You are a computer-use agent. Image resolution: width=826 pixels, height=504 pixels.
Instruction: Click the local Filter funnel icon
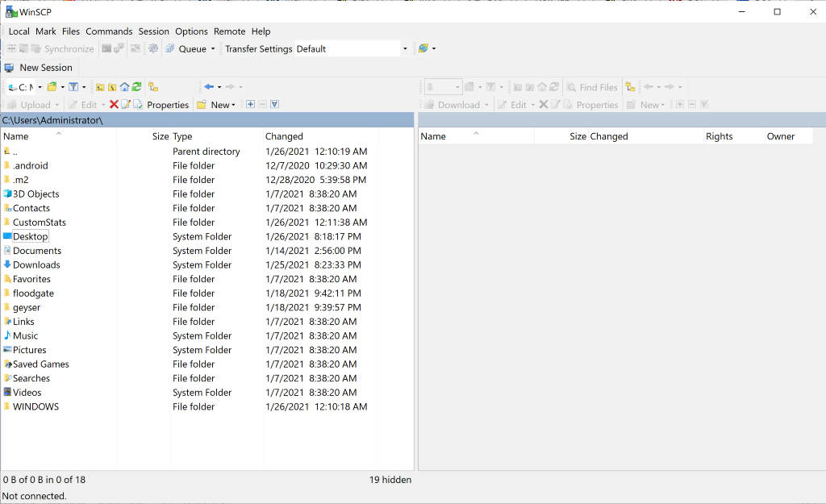[73, 87]
